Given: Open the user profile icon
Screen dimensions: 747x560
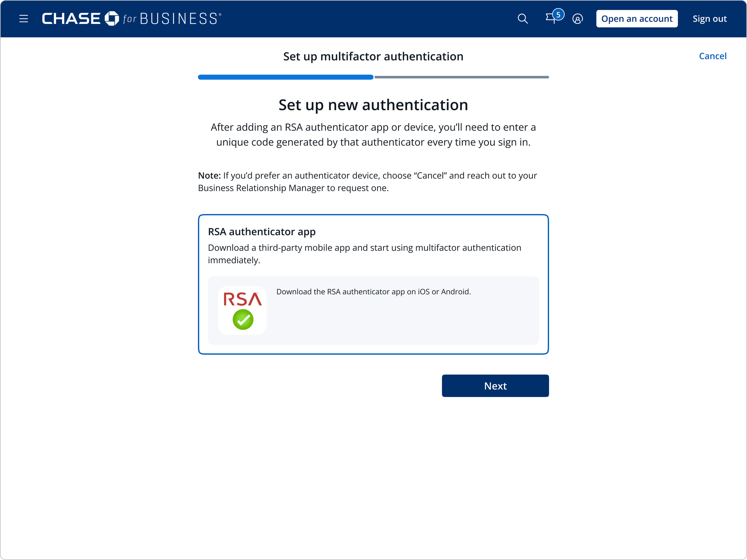Looking at the screenshot, I should 577,19.
